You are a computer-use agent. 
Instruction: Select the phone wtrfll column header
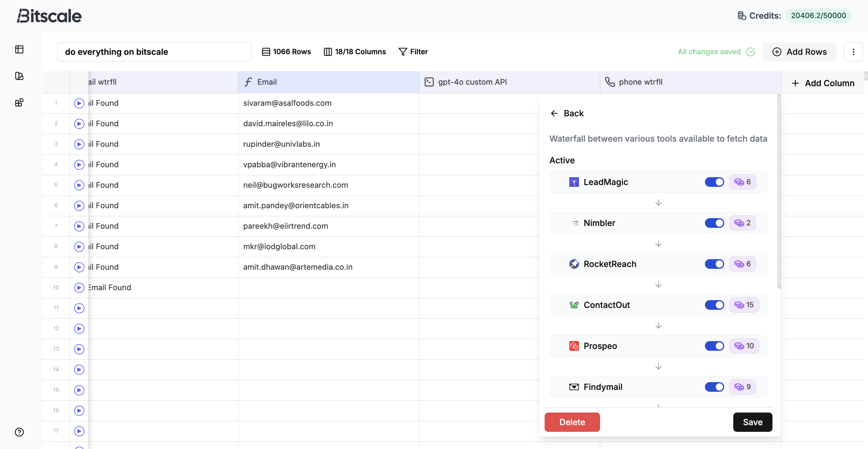(x=690, y=82)
